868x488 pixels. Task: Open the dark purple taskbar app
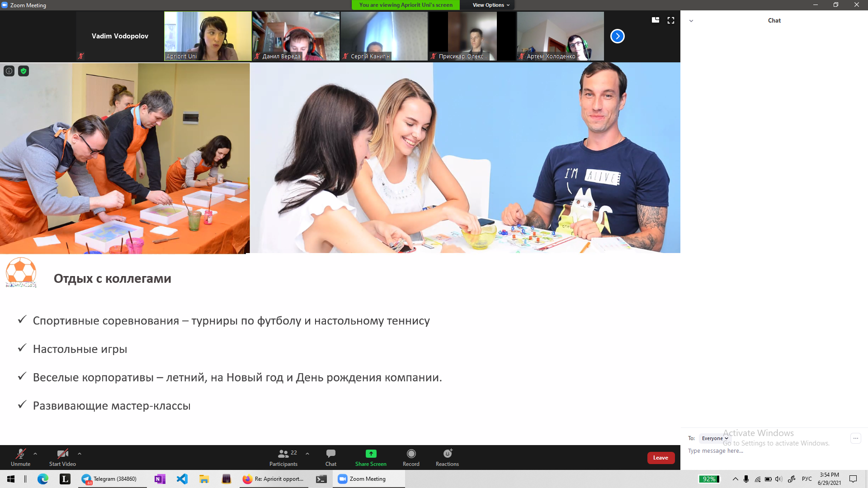point(226,479)
